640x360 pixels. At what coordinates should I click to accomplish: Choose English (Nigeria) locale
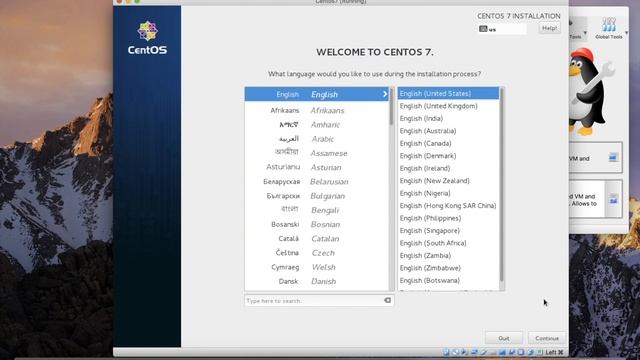449,193
